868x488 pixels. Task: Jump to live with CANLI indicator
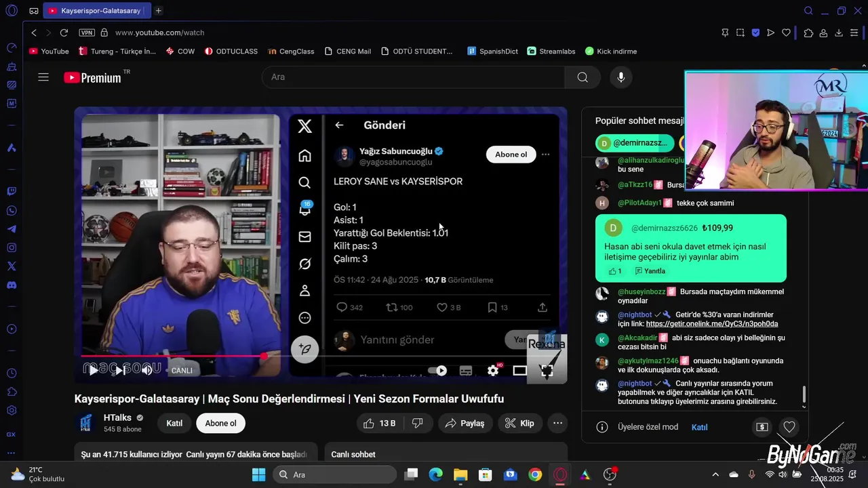(x=182, y=371)
